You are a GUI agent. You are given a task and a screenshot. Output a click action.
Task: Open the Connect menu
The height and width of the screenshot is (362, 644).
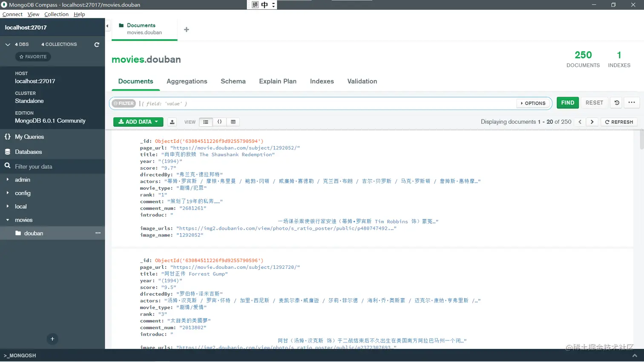click(x=12, y=14)
